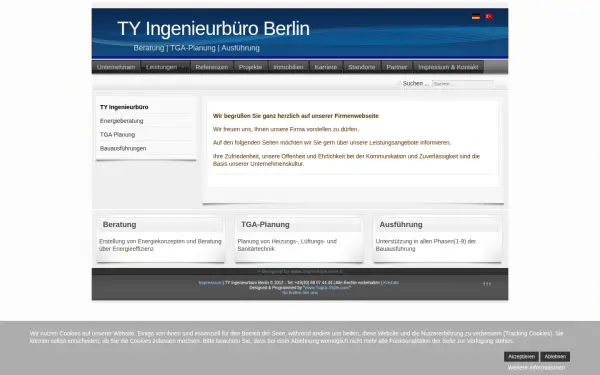This screenshot has height=375, width=600.
Task: Click the three-dots icon in the footer
Action: tap(487, 284)
